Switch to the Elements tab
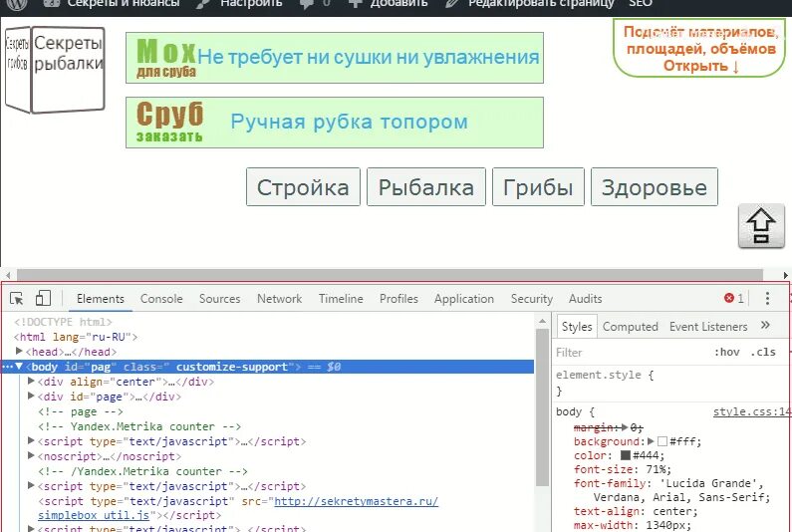 click(x=101, y=299)
